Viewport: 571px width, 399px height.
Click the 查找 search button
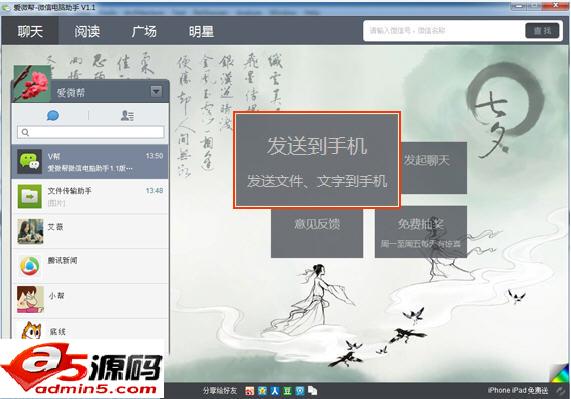[x=542, y=31]
